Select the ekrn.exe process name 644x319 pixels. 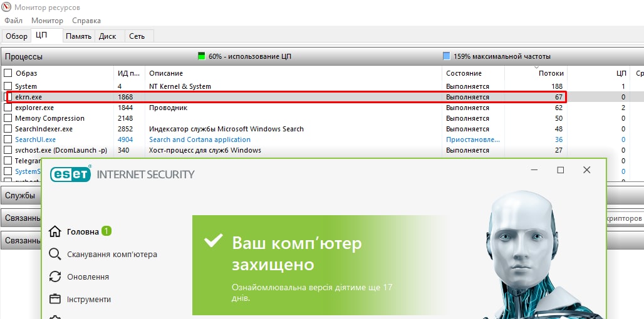28,97
